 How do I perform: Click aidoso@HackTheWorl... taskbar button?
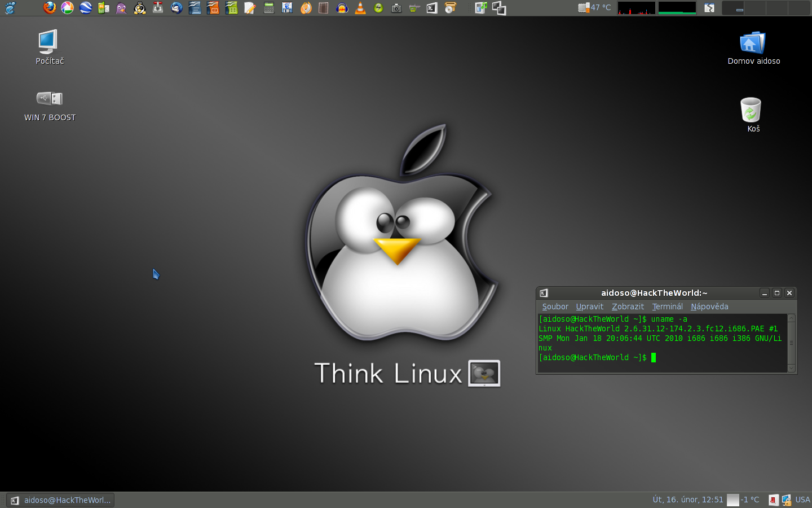coord(60,500)
